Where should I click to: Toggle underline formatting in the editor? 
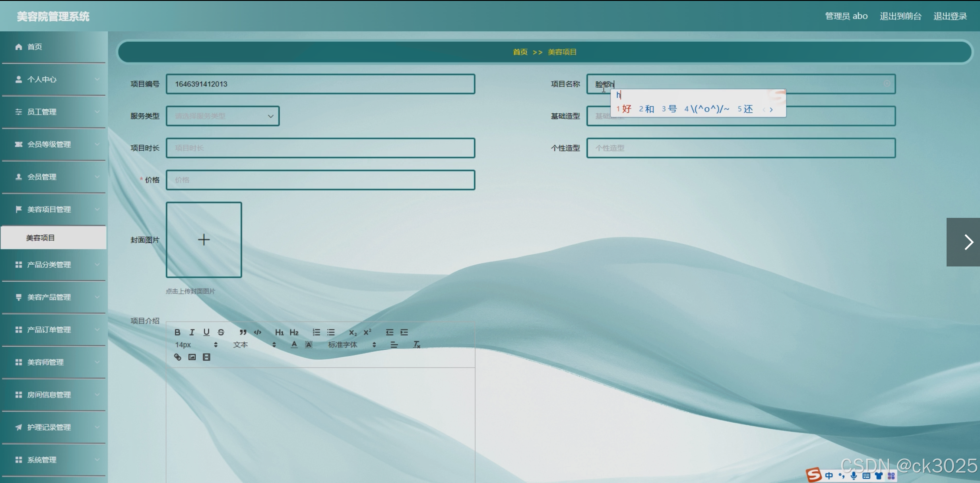coord(206,332)
